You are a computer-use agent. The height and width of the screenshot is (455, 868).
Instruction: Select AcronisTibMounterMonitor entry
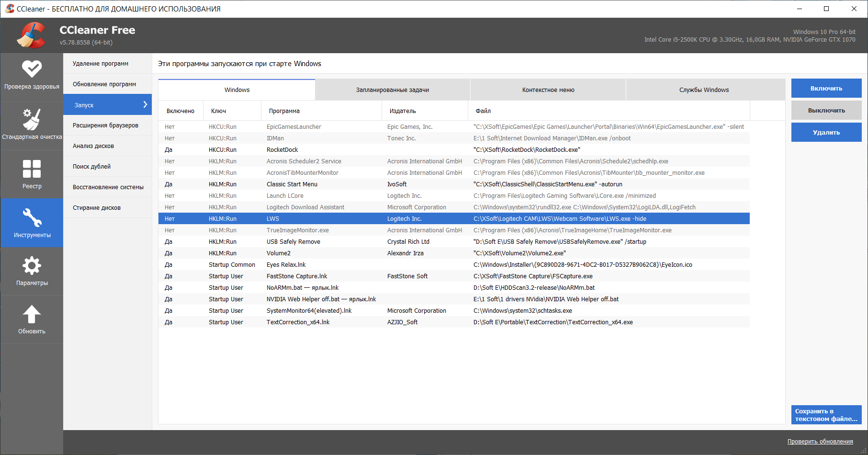tap(454, 173)
